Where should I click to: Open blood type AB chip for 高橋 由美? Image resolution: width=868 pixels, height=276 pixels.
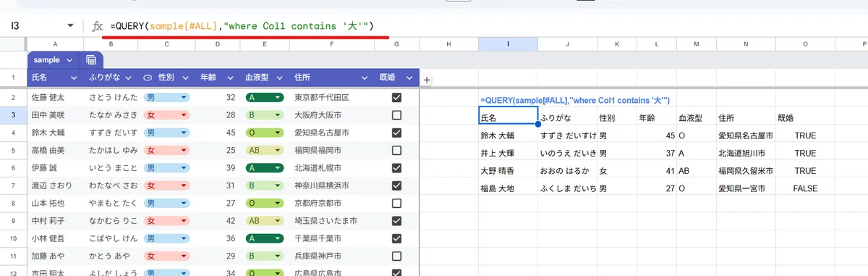264,151
